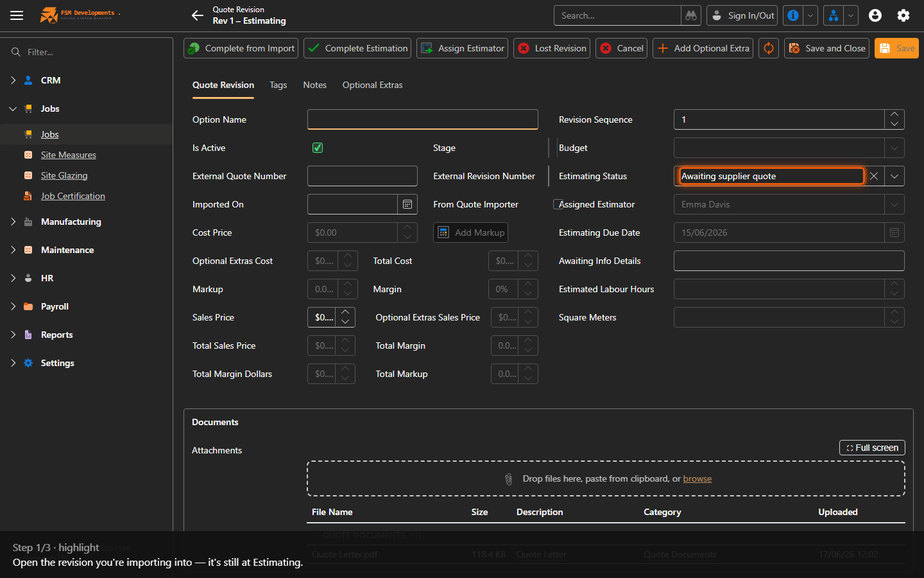Click the back arrow beside Quote Revision
The width and height of the screenshot is (924, 578).
[197, 15]
